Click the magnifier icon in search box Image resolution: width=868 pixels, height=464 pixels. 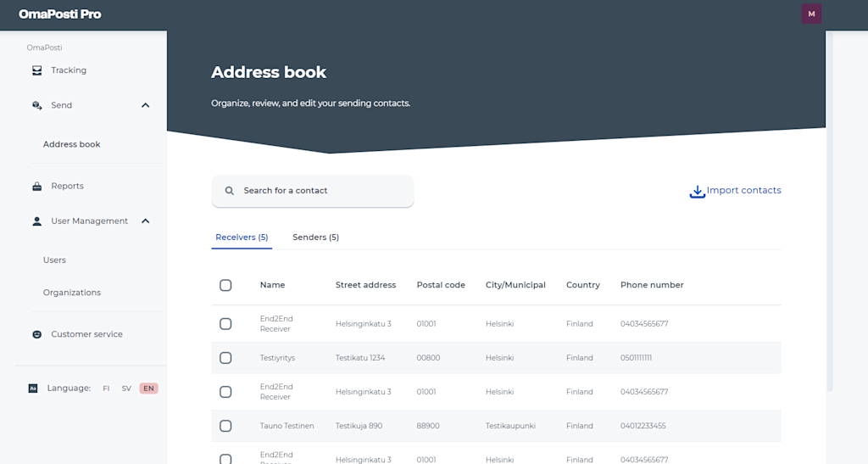coord(229,191)
